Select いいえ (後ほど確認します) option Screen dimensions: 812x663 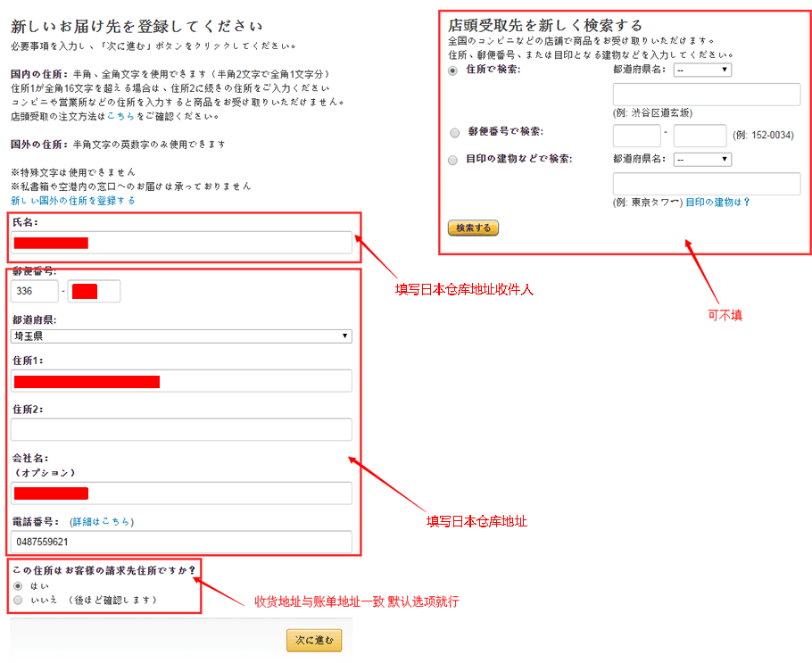(18, 601)
